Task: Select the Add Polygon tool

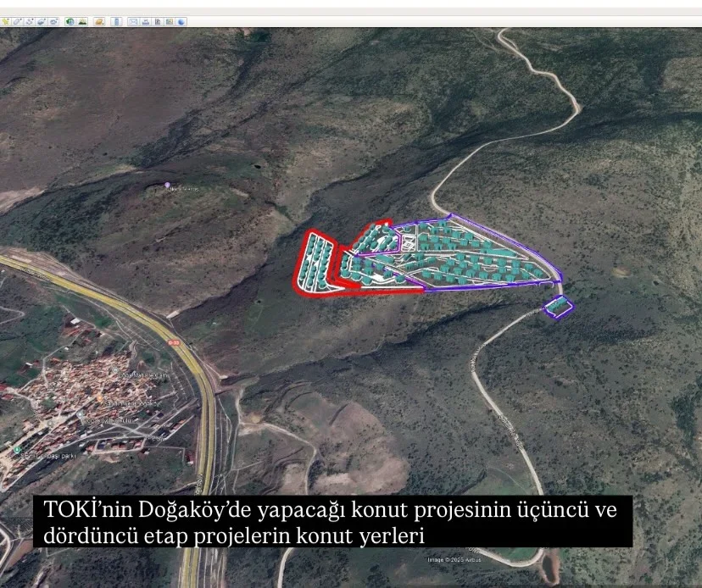Action: 17,21
